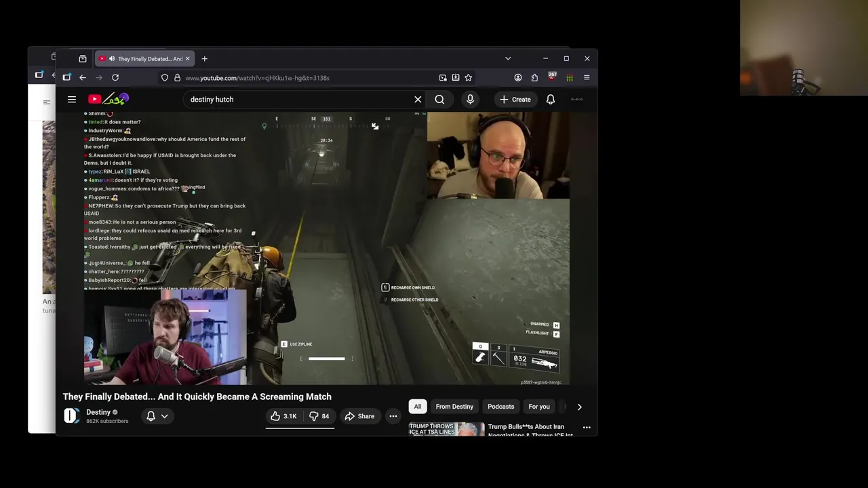Viewport: 868px width, 488px height.
Task: Go back to previous page
Action: (x=83, y=78)
